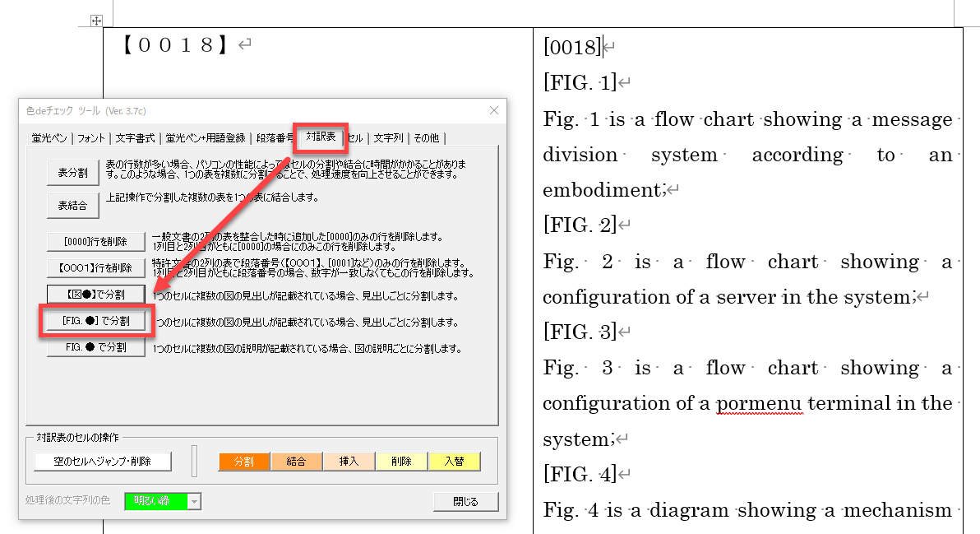Expand the 明るい緑 color dropdown
980x534 pixels.
[x=194, y=501]
